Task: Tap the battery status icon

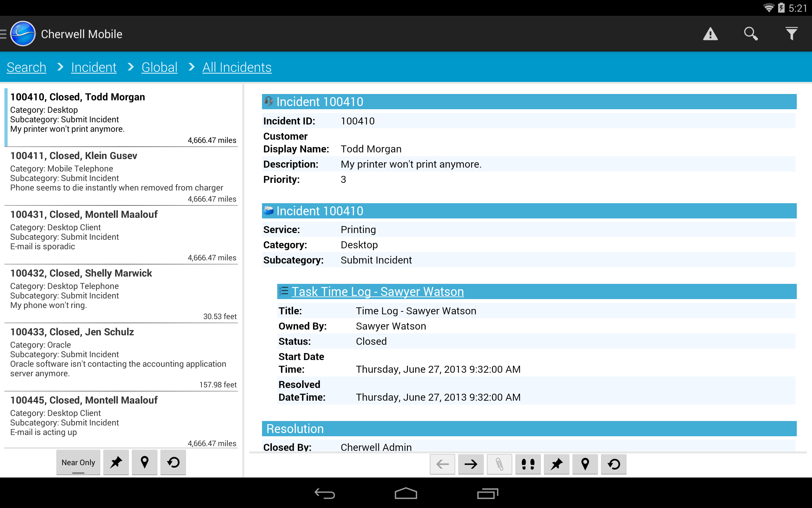Action: 781,8
